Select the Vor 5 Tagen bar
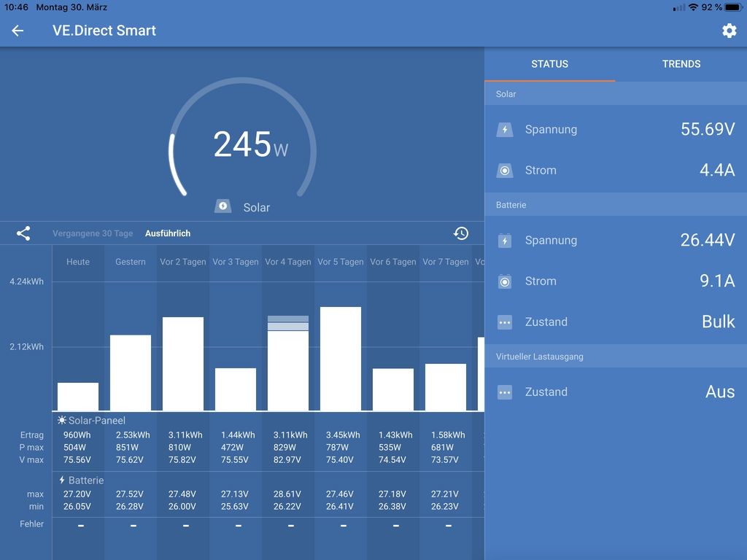Viewport: 747px width, 560px height. click(341, 359)
